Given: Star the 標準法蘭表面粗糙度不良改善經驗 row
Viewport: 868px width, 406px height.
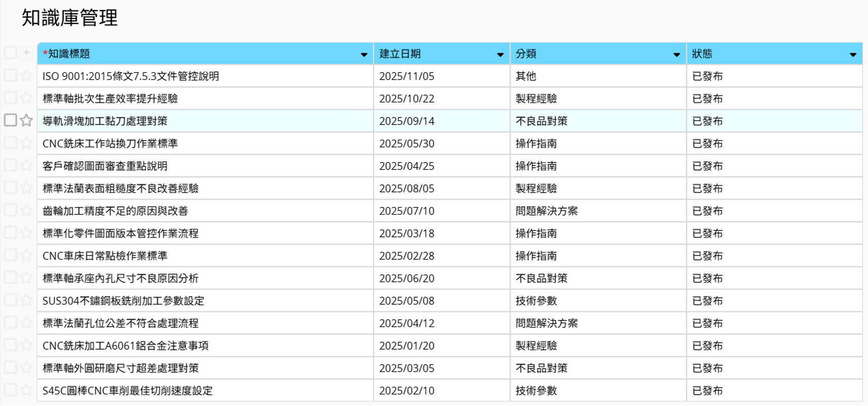Looking at the screenshot, I should tap(26, 188).
